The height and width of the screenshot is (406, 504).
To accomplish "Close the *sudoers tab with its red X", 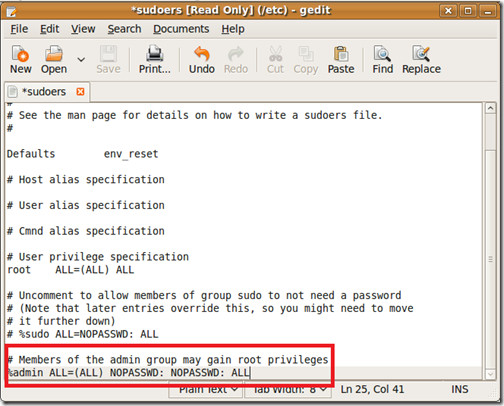I will pos(80,92).
